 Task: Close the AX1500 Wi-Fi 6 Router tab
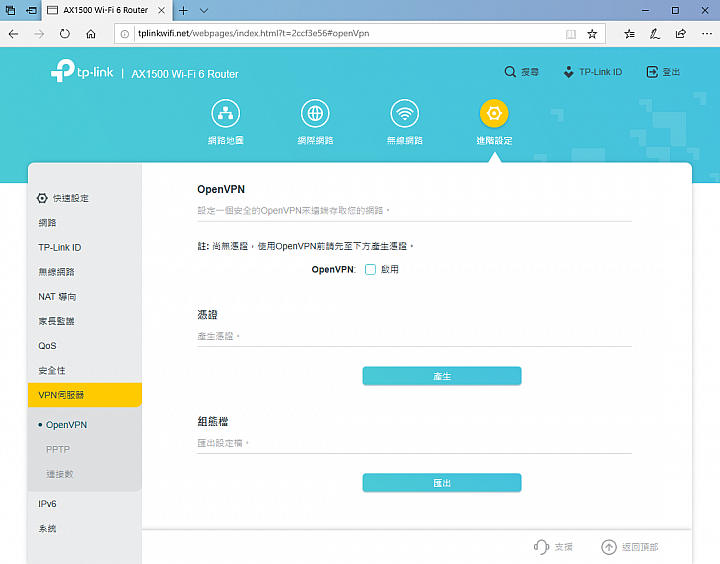pos(162,11)
